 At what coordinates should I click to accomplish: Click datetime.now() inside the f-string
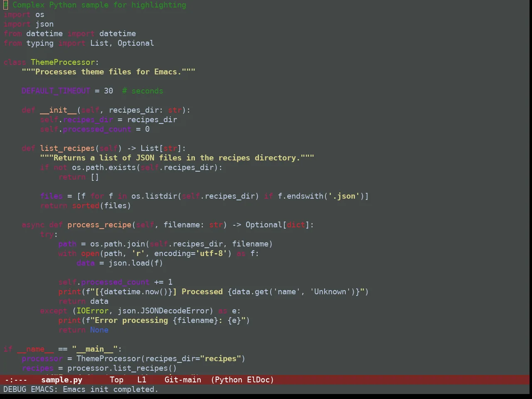(x=136, y=292)
